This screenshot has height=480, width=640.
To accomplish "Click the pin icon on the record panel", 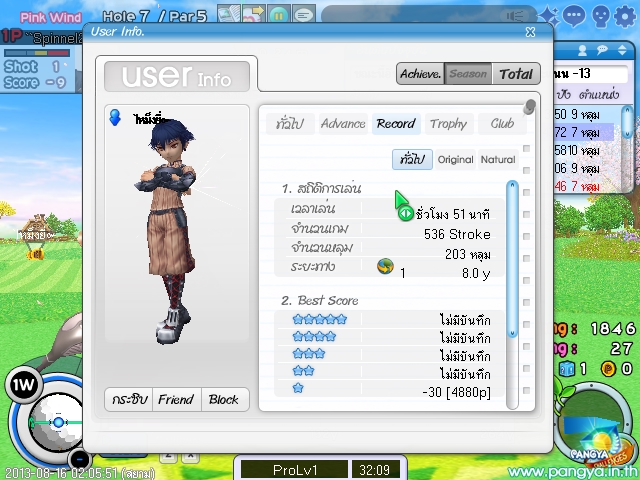I will (529, 107).
